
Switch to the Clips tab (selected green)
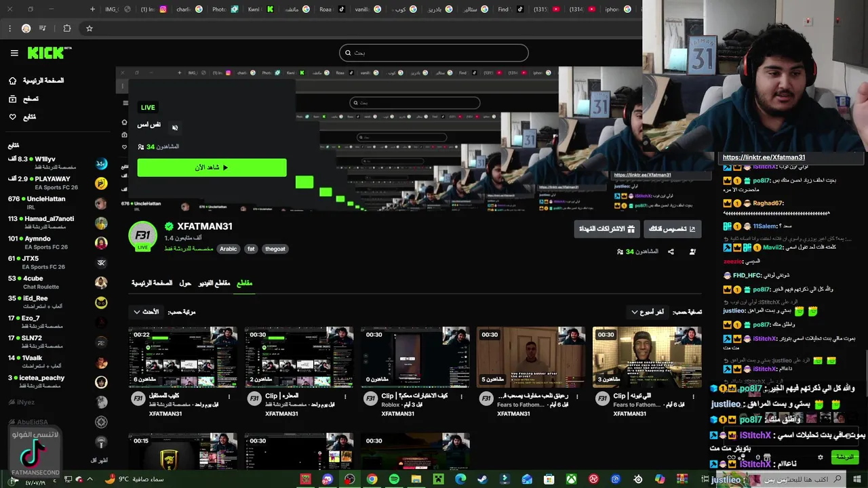[x=244, y=283]
